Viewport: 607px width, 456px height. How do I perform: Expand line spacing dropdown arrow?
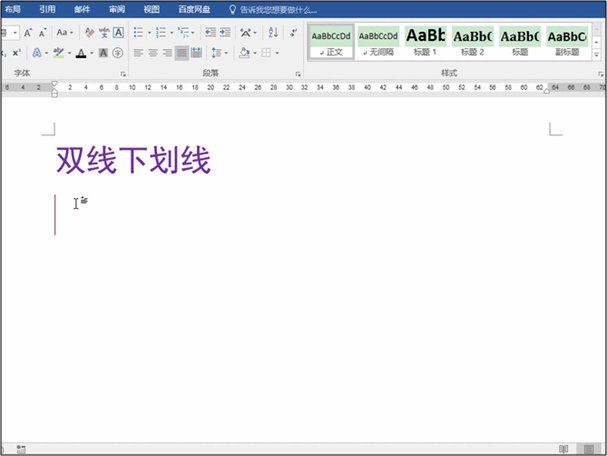226,53
